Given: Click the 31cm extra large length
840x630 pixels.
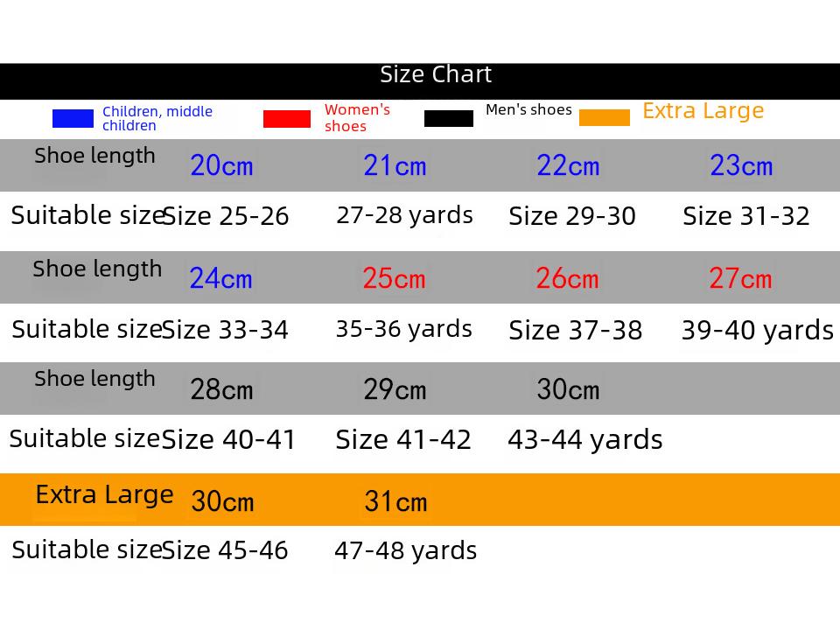Looking at the screenshot, I should tap(395, 502).
